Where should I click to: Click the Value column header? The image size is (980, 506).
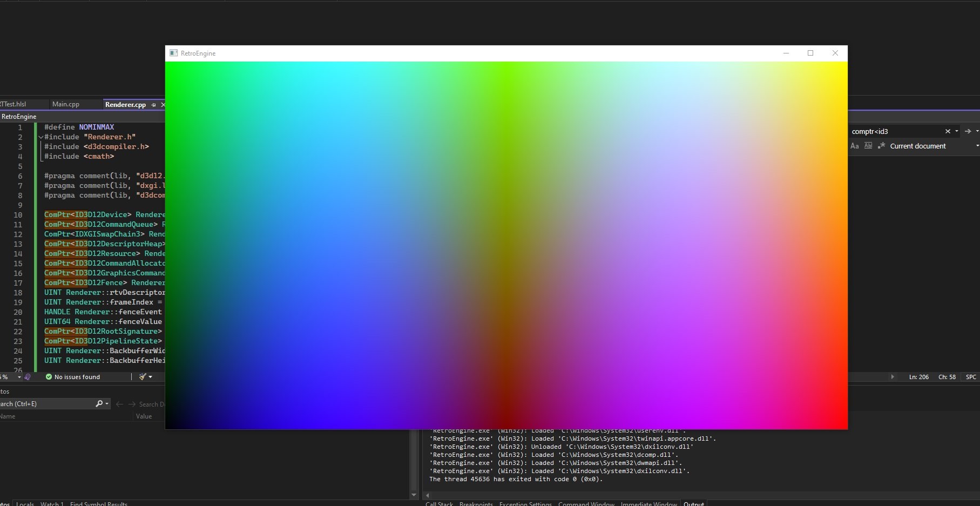click(x=144, y=416)
